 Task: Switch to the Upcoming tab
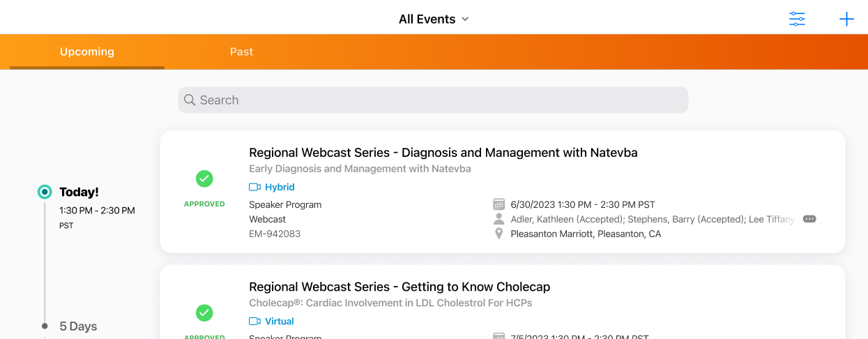[87, 52]
